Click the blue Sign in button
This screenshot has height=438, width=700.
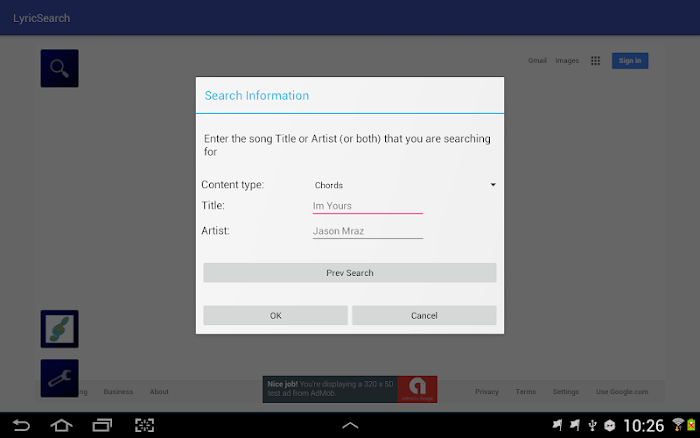pos(629,61)
